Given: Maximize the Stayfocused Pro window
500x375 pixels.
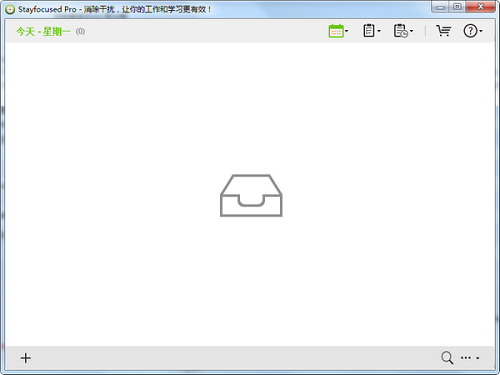Looking at the screenshot, I should 458,7.
